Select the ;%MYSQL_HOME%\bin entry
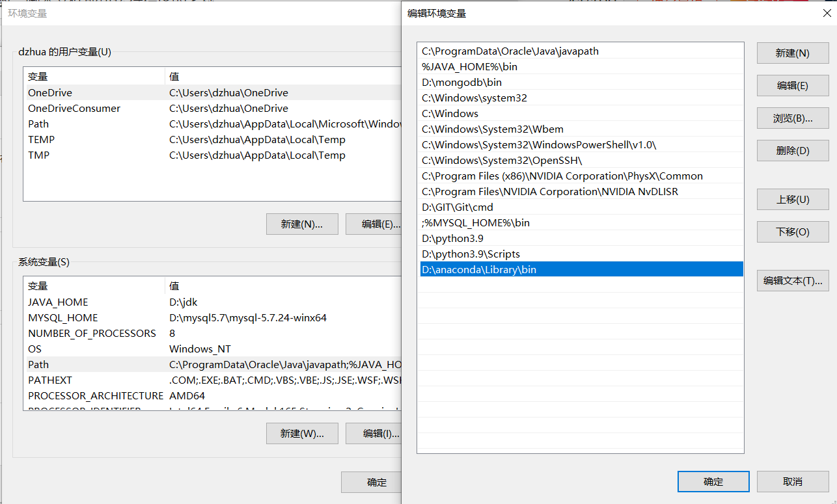837x504 pixels. (x=581, y=222)
